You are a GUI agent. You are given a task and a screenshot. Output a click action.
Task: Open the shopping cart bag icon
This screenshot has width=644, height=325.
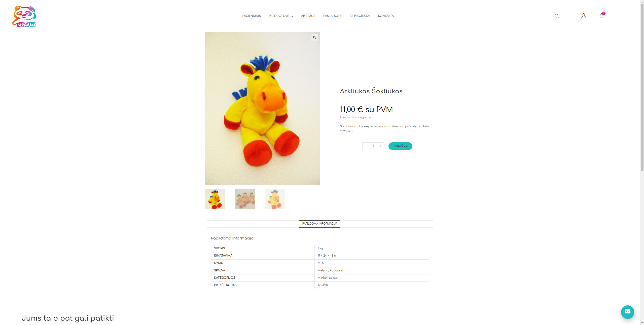click(x=601, y=16)
